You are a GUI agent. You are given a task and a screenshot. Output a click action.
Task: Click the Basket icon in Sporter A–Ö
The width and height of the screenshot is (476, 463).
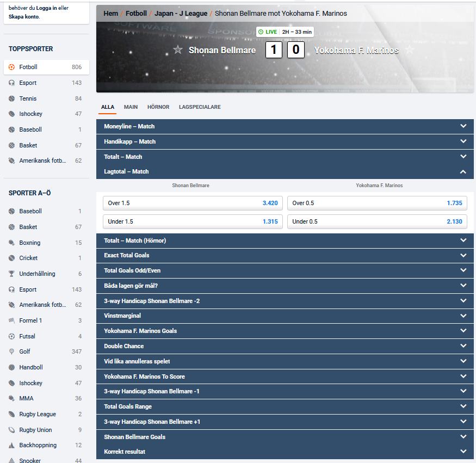11,227
